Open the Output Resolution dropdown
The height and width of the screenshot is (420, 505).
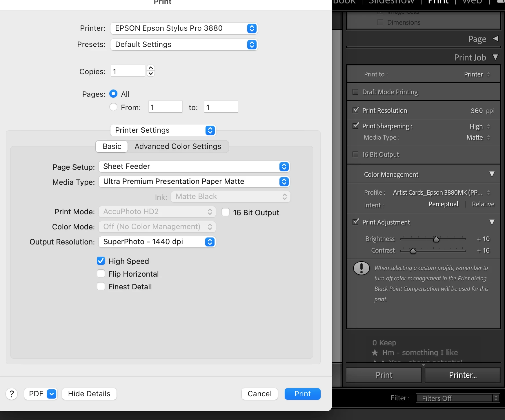tap(157, 242)
